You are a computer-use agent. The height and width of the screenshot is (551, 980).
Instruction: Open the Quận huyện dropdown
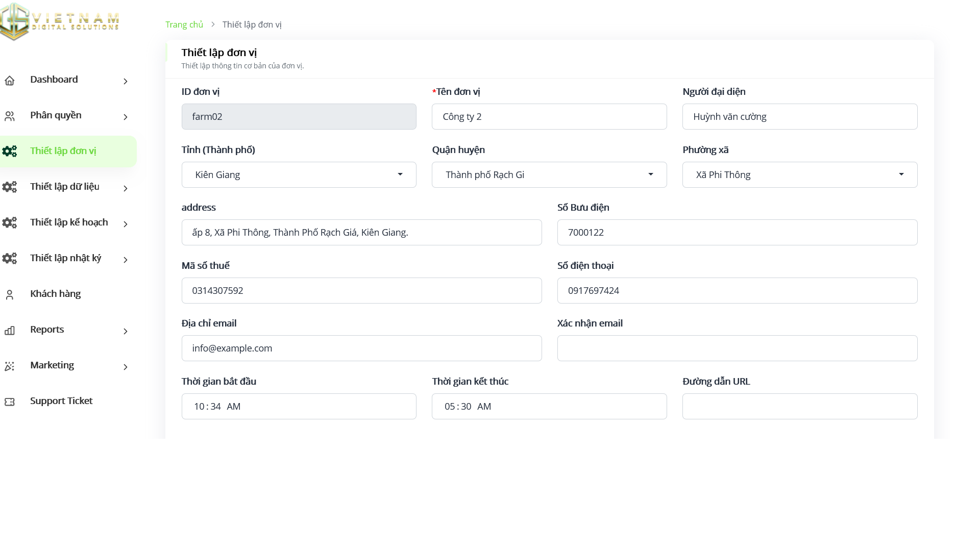[x=549, y=174]
